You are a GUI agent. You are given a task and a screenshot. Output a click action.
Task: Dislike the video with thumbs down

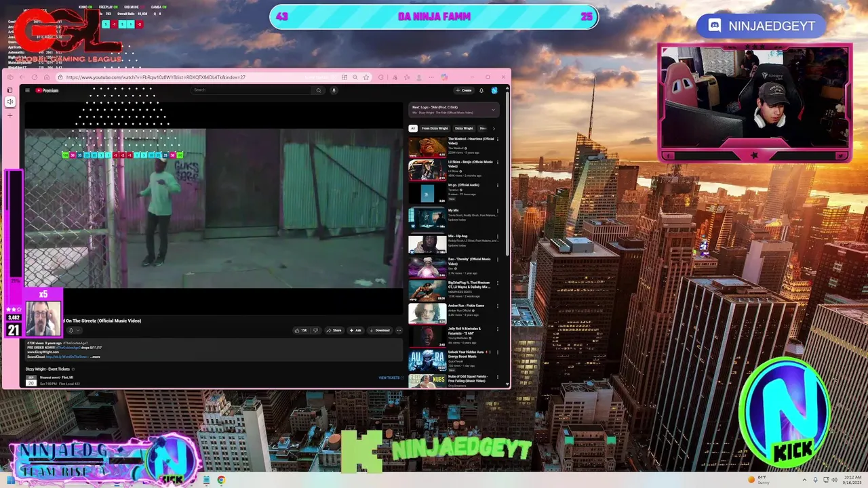click(x=315, y=330)
